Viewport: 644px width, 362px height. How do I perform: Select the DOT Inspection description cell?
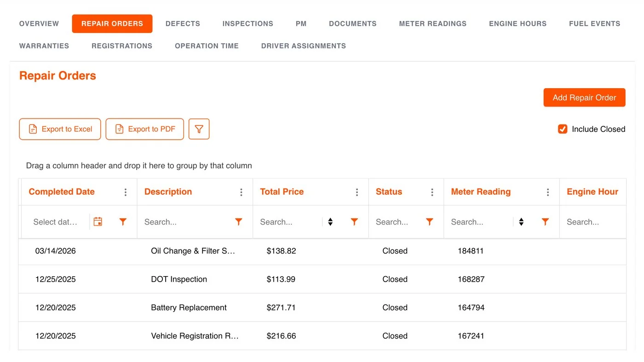pyautogui.click(x=179, y=279)
